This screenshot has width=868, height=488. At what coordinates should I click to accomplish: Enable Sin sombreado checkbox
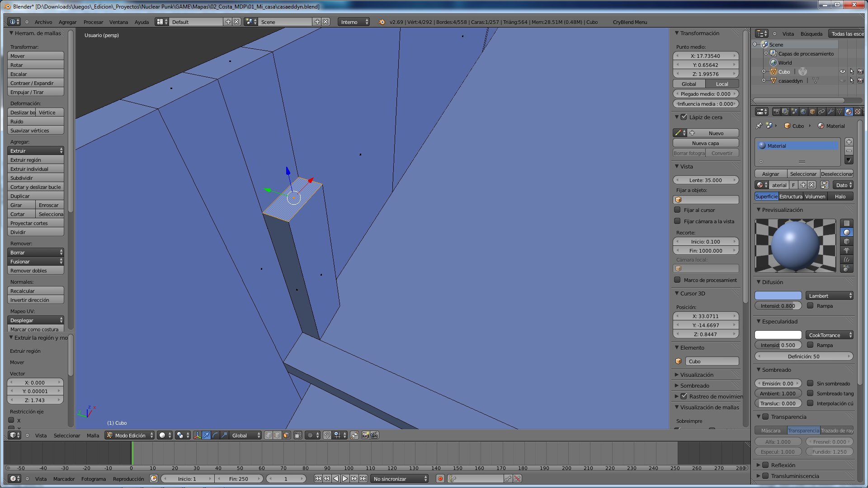point(810,383)
